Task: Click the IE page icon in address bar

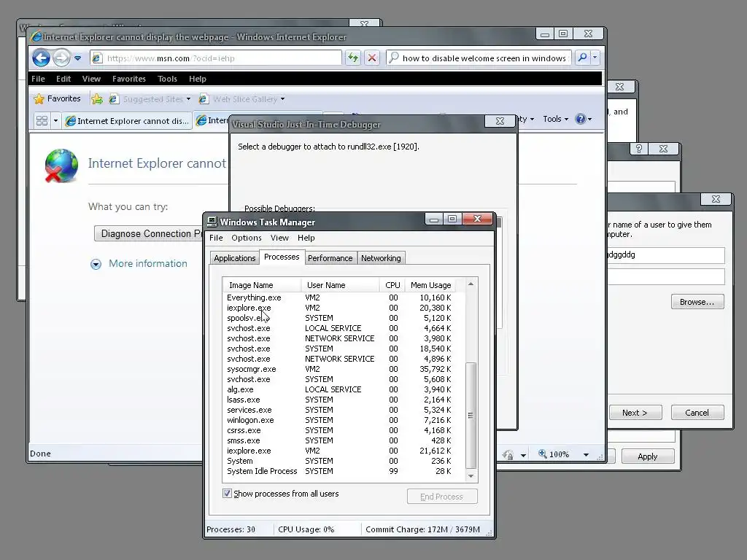Action: pos(97,58)
